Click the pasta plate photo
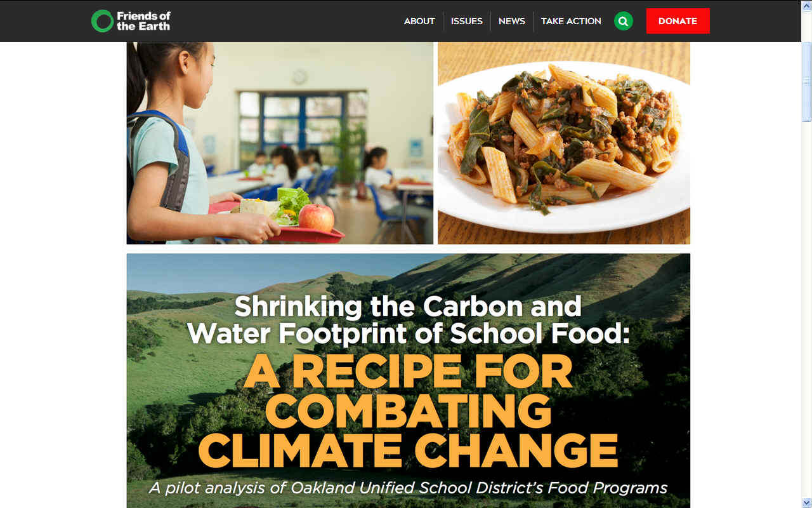 point(564,143)
